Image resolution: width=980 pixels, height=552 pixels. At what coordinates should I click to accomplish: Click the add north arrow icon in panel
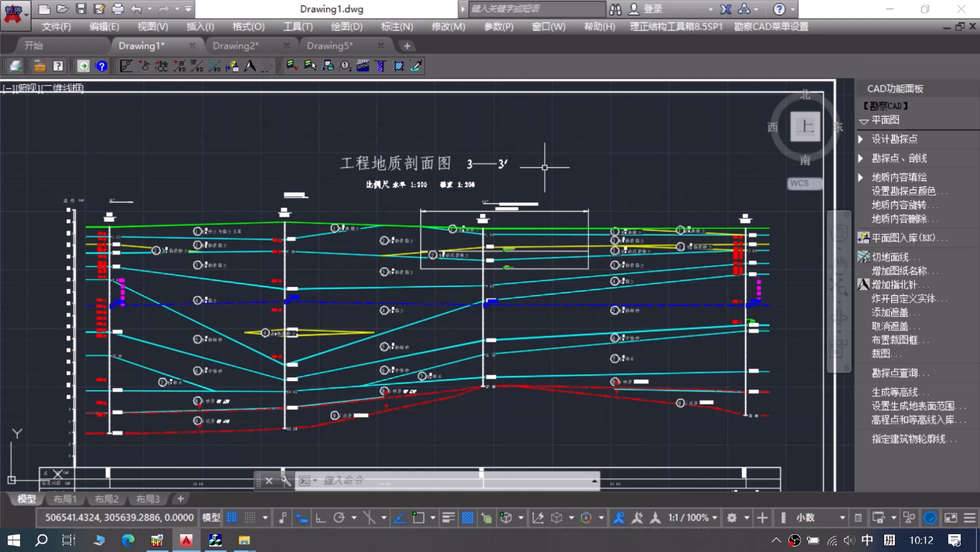tap(864, 285)
